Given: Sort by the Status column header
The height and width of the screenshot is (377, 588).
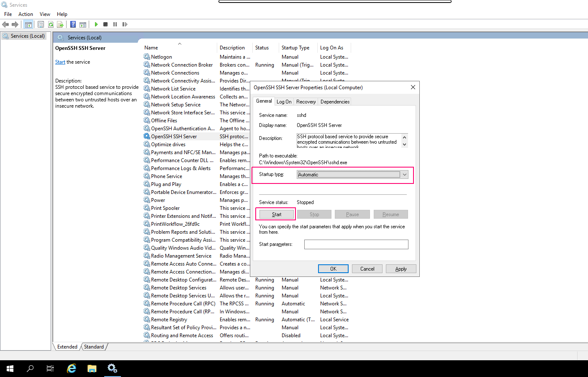Looking at the screenshot, I should (266, 48).
